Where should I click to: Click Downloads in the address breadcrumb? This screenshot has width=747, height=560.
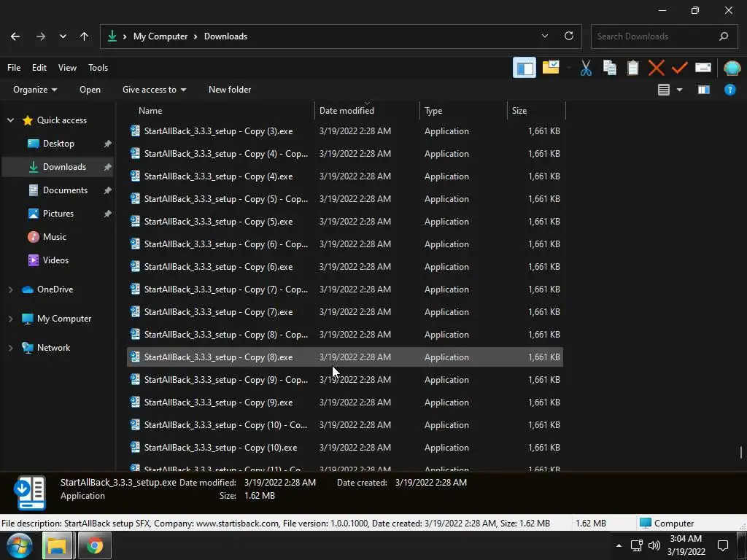point(226,36)
